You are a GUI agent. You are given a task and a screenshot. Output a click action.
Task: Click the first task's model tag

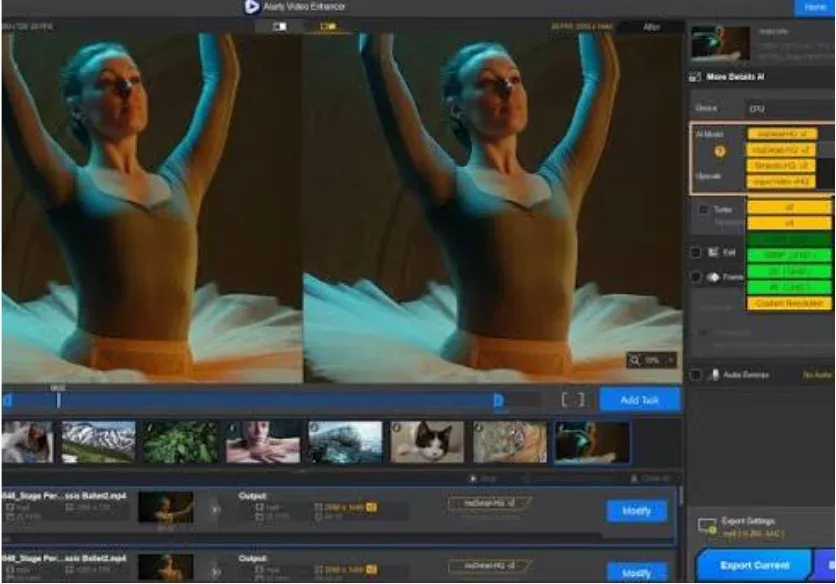[489, 503]
